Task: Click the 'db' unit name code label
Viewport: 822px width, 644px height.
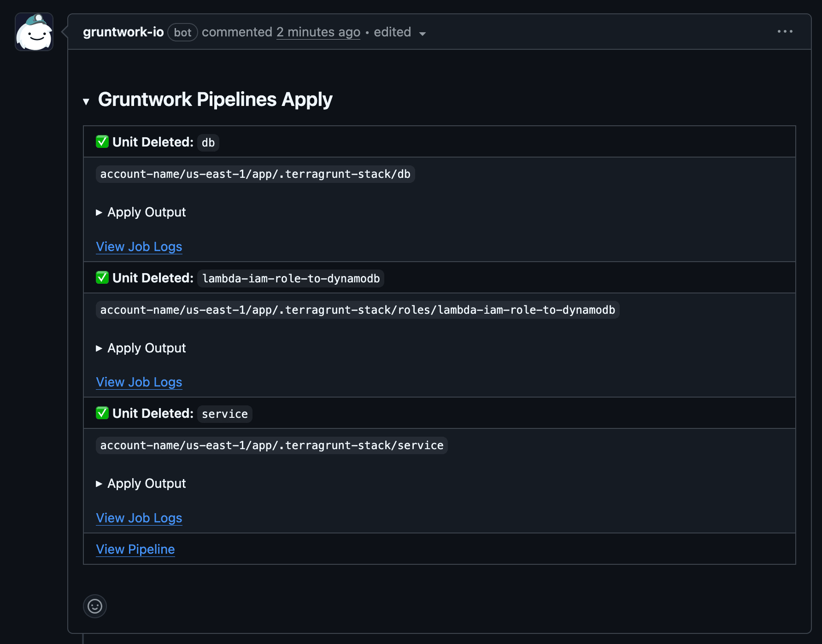Action: [x=208, y=142]
